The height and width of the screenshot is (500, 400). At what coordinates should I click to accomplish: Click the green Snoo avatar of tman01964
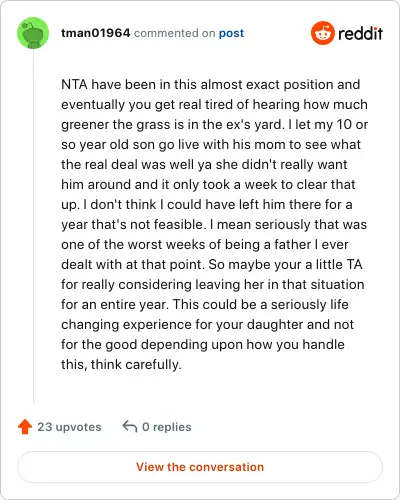[33, 33]
